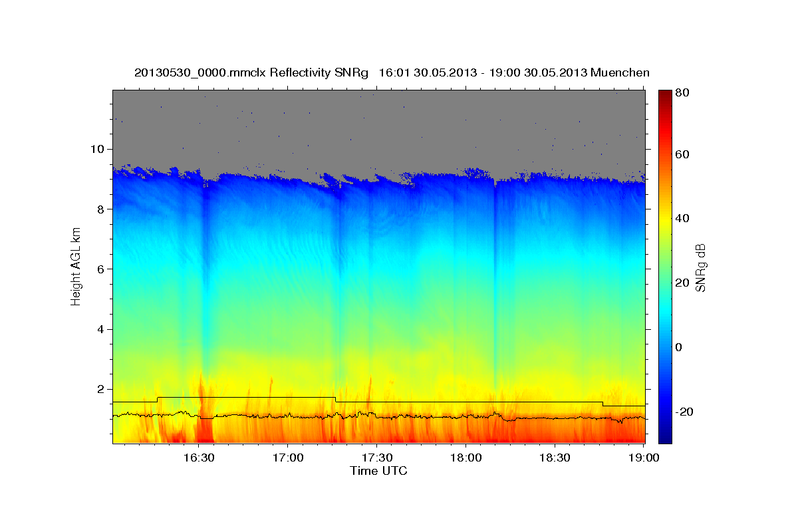Click the 'Height AGL km' axis label
This screenshot has width=798, height=532.
point(76,266)
